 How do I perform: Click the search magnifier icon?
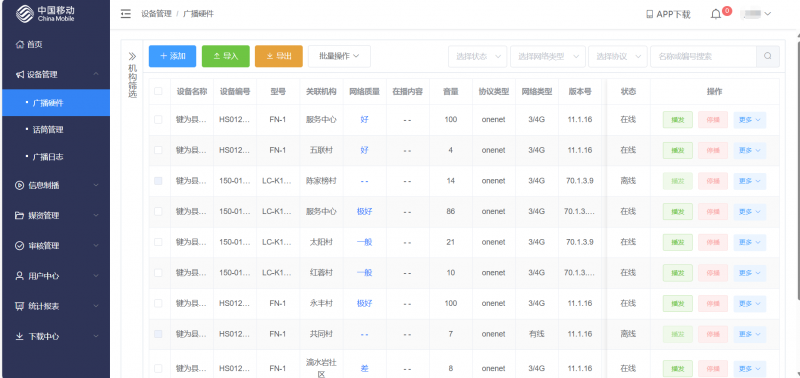tap(767, 56)
